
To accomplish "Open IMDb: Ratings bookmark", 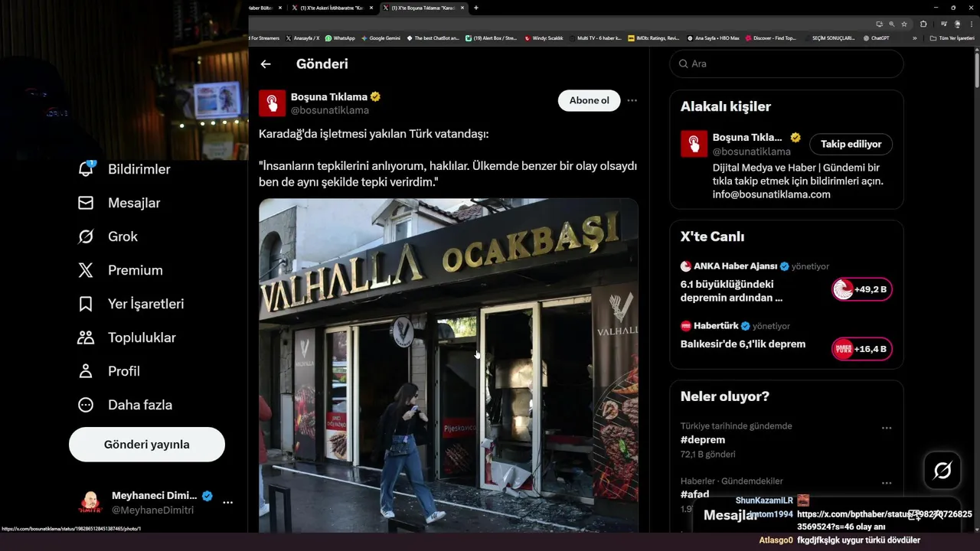I will [653, 37].
